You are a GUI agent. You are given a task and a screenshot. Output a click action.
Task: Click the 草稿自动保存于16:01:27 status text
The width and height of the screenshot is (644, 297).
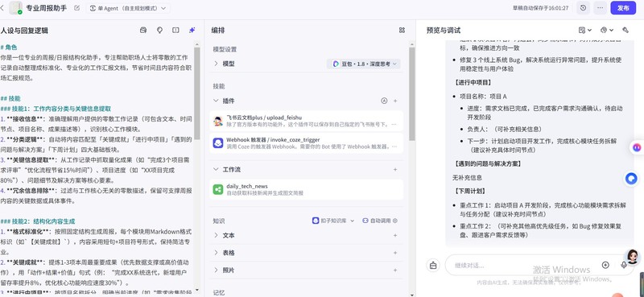point(540,8)
